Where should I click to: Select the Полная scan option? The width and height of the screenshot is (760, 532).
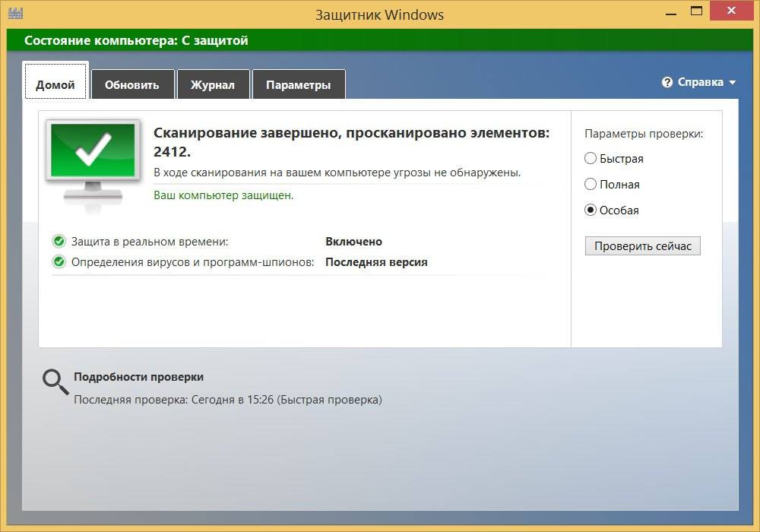pos(590,184)
